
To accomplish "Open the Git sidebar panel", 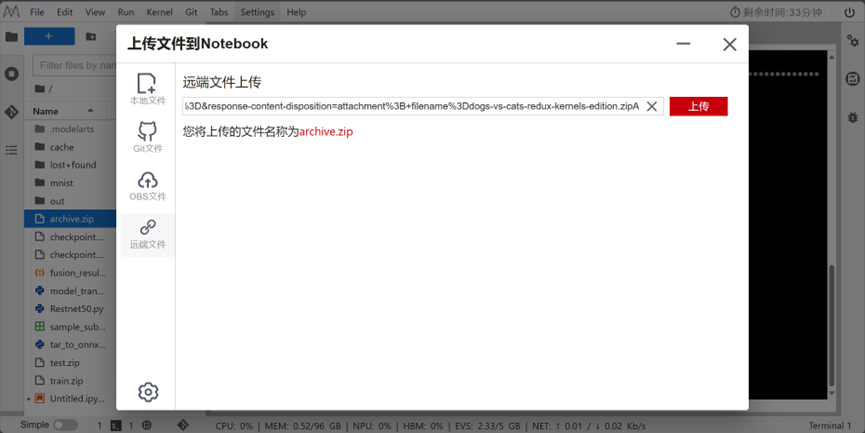I will tap(12, 111).
